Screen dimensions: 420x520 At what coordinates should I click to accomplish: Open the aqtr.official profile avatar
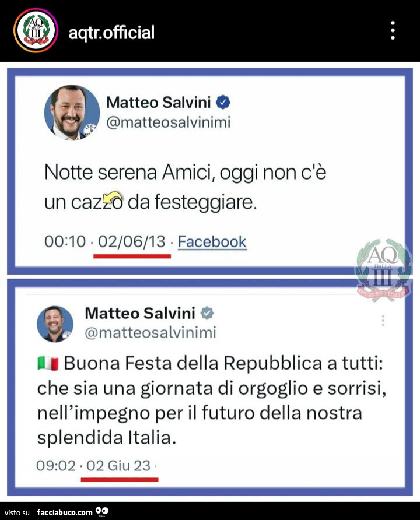click(36, 30)
